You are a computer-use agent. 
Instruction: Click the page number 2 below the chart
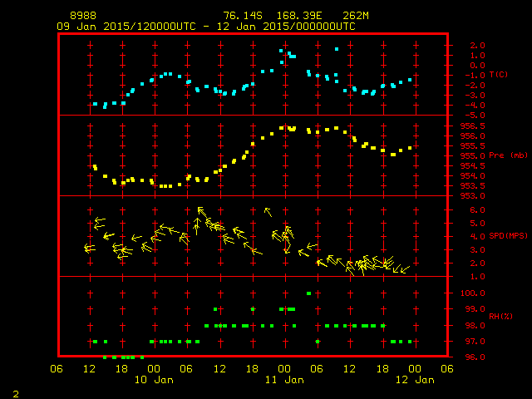click(16, 394)
